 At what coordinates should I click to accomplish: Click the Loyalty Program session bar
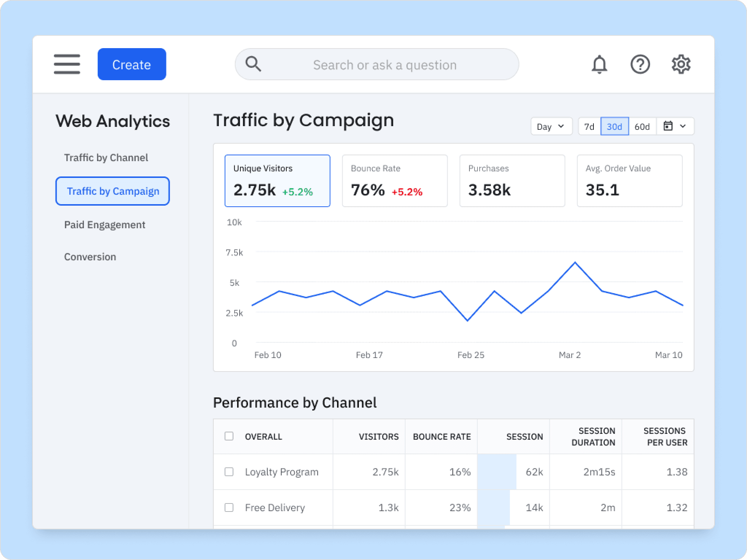[497, 472]
